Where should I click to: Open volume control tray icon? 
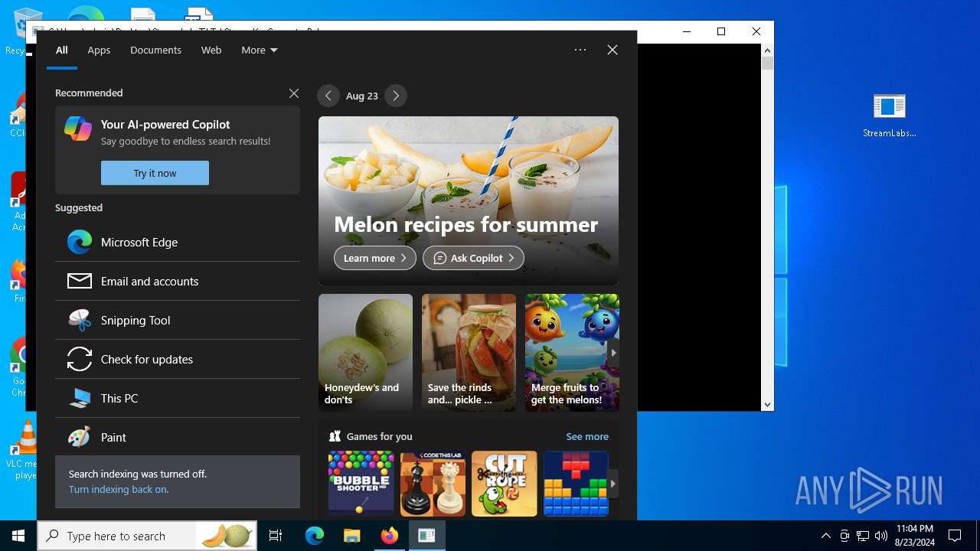point(881,536)
